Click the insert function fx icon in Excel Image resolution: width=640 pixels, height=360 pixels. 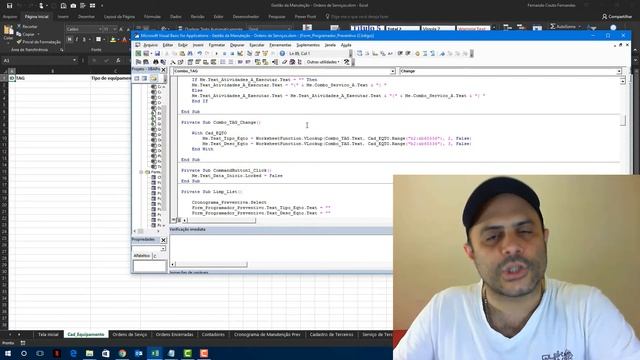click(118, 60)
